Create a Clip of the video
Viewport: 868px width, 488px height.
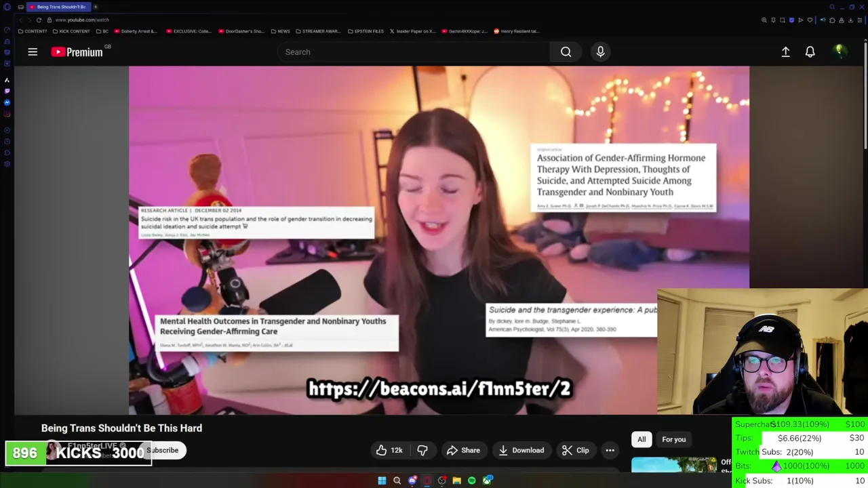575,450
